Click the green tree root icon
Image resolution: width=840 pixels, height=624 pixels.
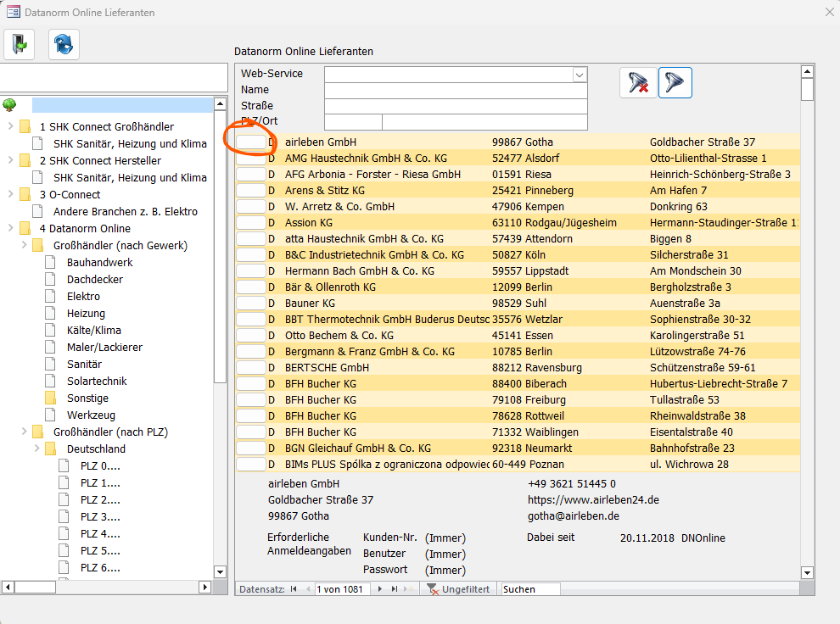click(9, 105)
